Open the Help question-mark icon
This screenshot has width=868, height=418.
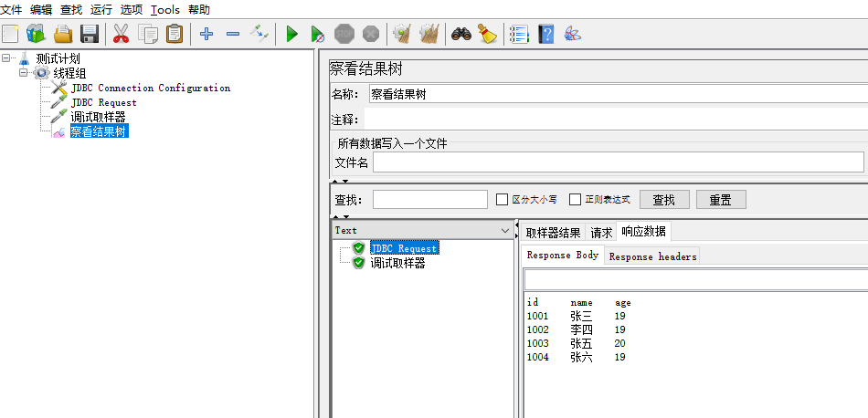coord(546,35)
